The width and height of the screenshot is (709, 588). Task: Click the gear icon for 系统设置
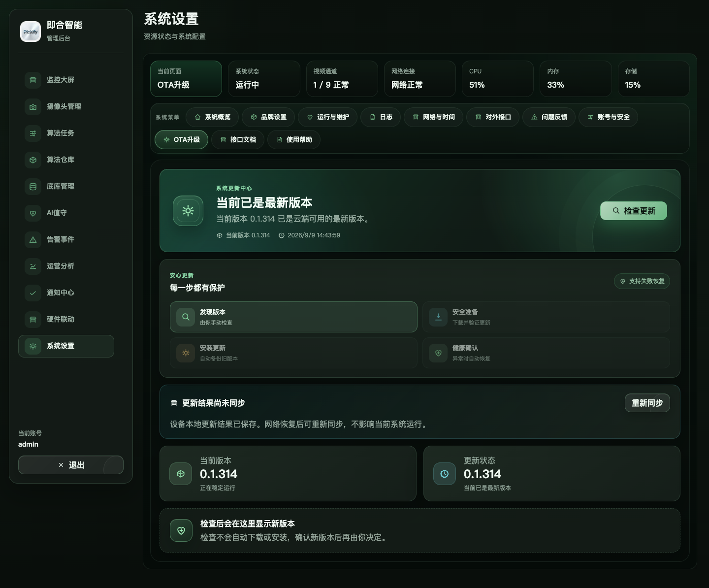click(33, 346)
